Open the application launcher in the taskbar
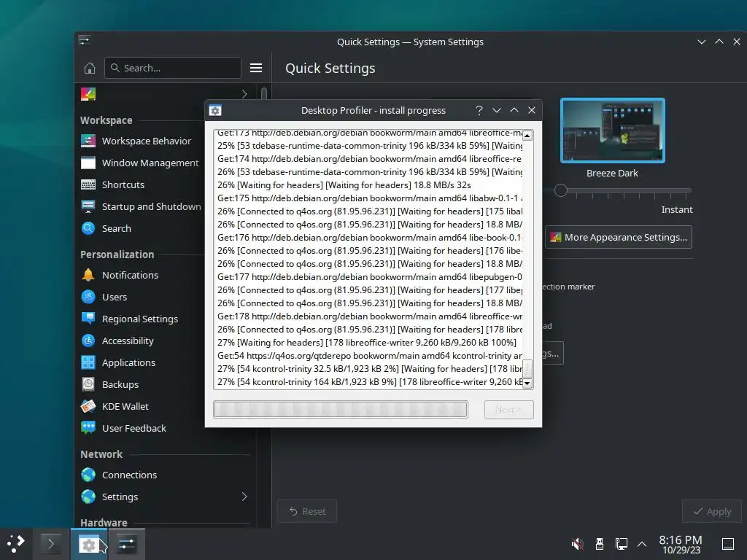This screenshot has width=747, height=560. 16,543
